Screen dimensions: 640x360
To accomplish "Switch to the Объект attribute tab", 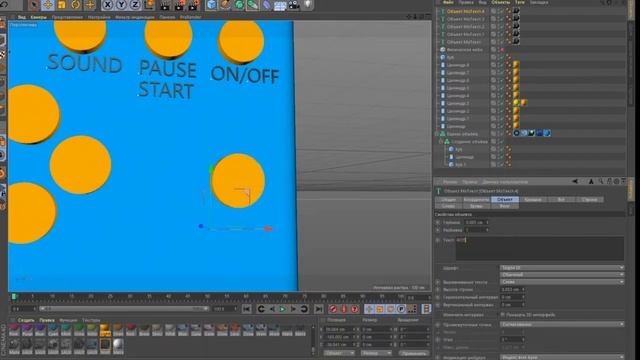I will tap(505, 200).
